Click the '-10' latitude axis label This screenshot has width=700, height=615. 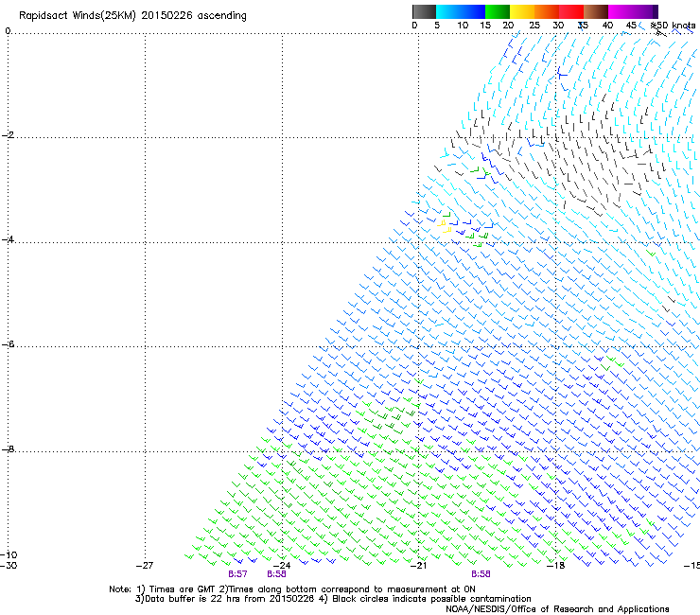click(x=9, y=554)
